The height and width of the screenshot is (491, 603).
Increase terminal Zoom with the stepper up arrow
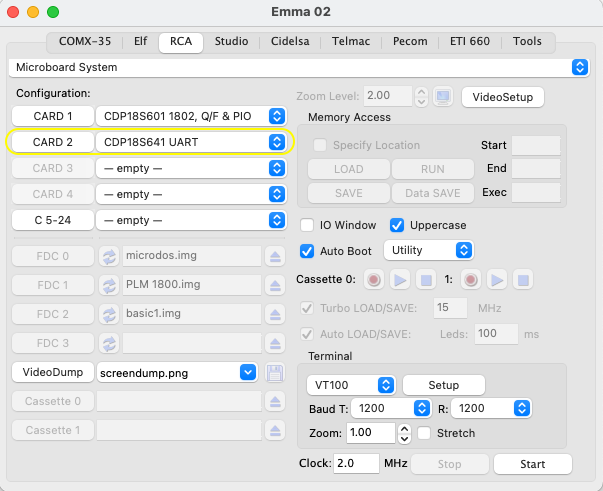404,428
